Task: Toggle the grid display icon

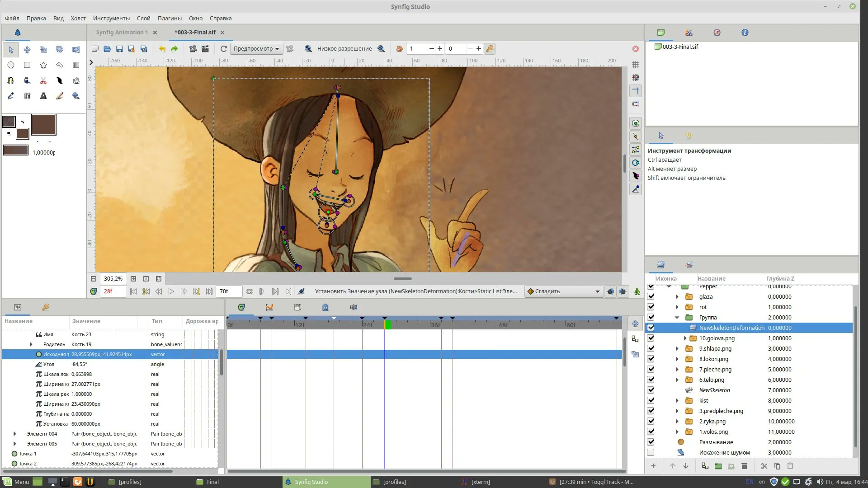Action: point(636,65)
